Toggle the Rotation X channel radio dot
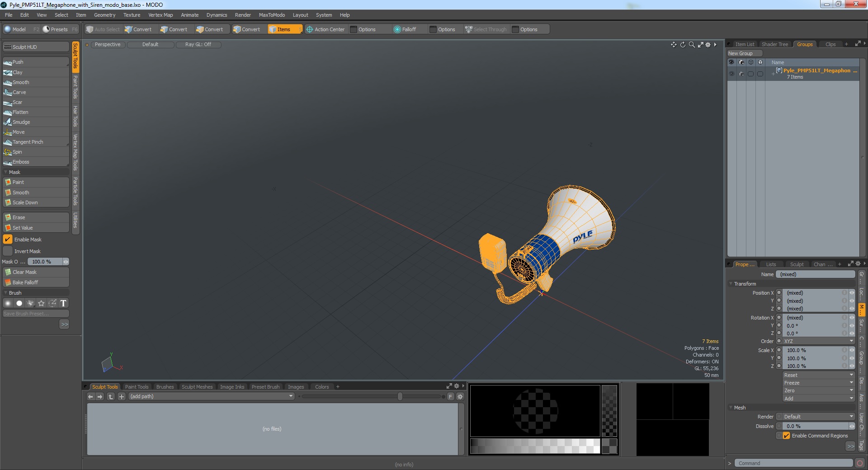This screenshot has width=868, height=470. click(779, 318)
